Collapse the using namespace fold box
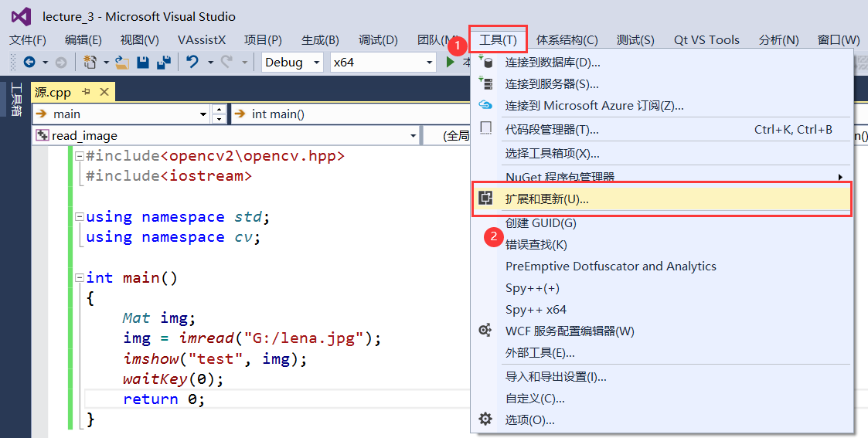The width and height of the screenshot is (868, 438). pos(79,217)
